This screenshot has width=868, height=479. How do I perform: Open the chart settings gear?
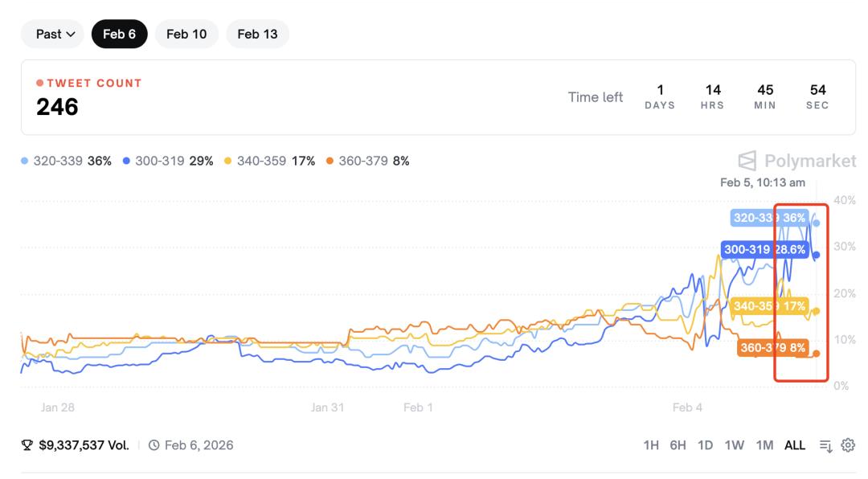pos(848,445)
